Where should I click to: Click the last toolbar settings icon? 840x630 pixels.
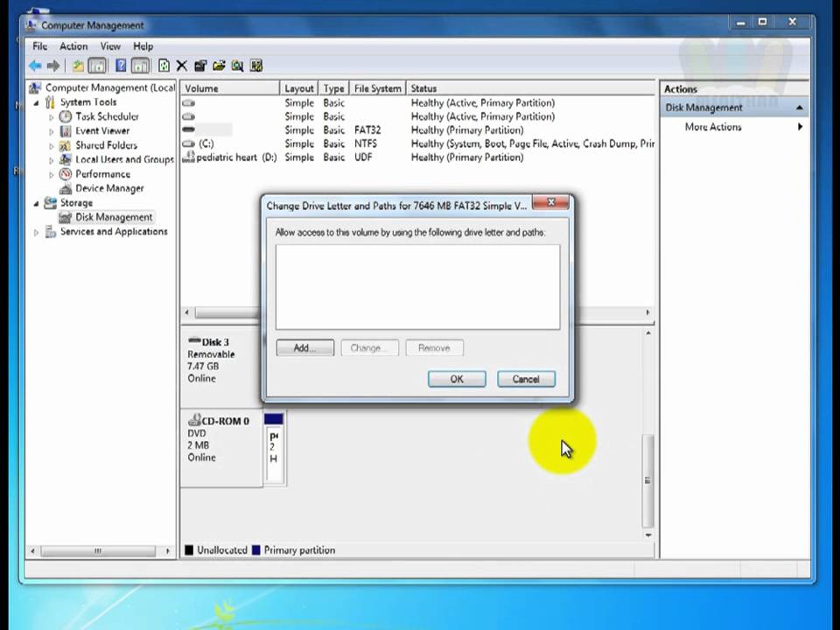[256, 66]
